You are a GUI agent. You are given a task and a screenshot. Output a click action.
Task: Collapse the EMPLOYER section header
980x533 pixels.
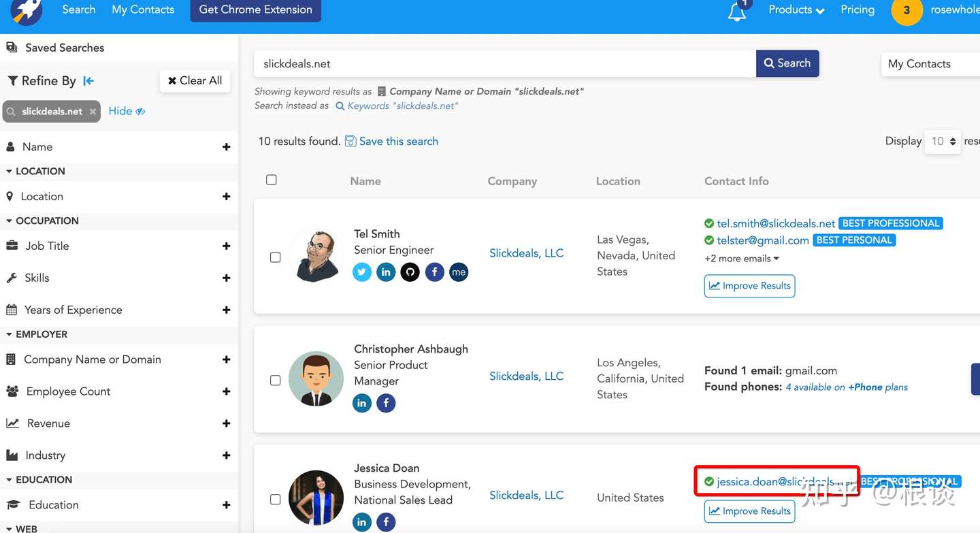tap(37, 334)
